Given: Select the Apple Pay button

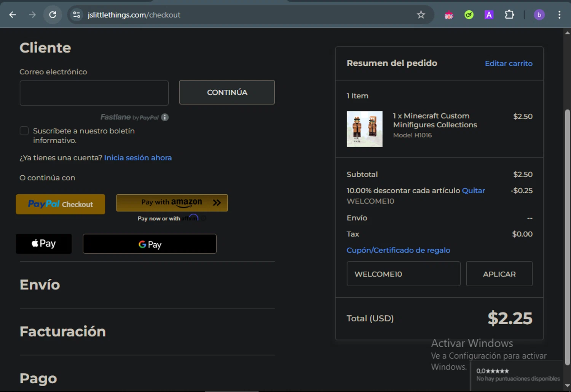Looking at the screenshot, I should point(44,244).
